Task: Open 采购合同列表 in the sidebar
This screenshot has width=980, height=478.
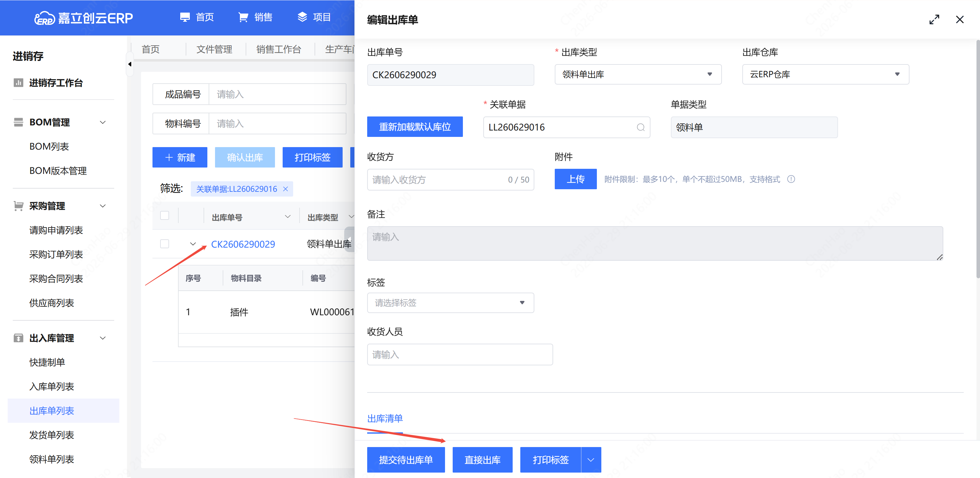Action: pyautogui.click(x=56, y=279)
